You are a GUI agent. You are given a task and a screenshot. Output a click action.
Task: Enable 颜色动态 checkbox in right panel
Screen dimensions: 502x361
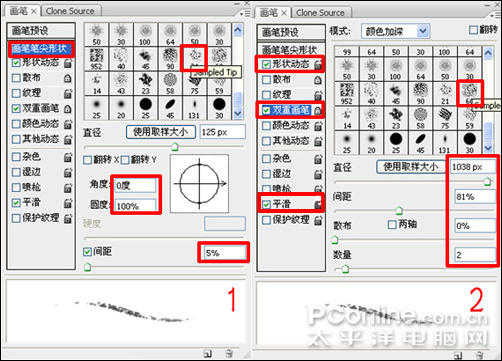click(266, 126)
